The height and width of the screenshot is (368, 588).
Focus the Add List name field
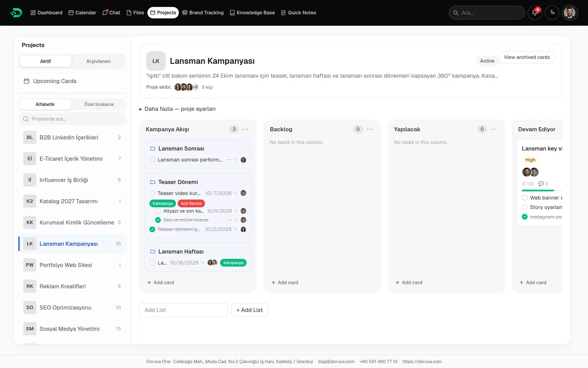tap(183, 310)
